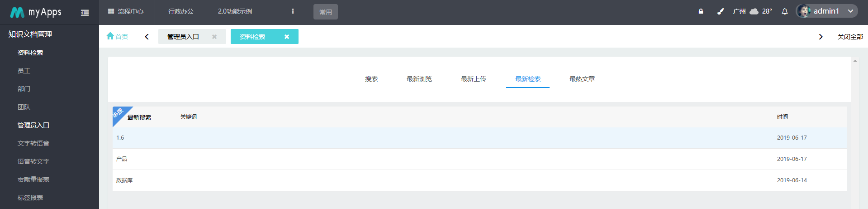This screenshot has width=868, height=209.
Task: Collapse the sidebar using the menu-fold icon
Action: (x=85, y=13)
